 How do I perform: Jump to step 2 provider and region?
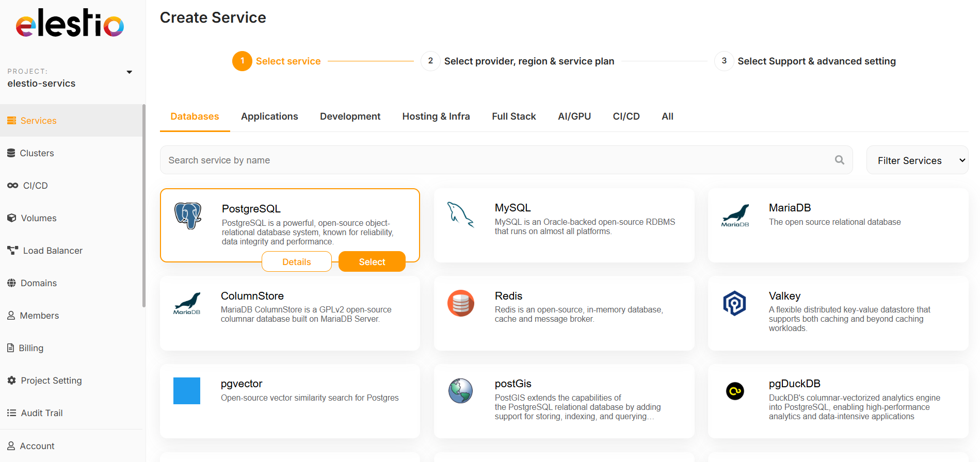(528, 61)
